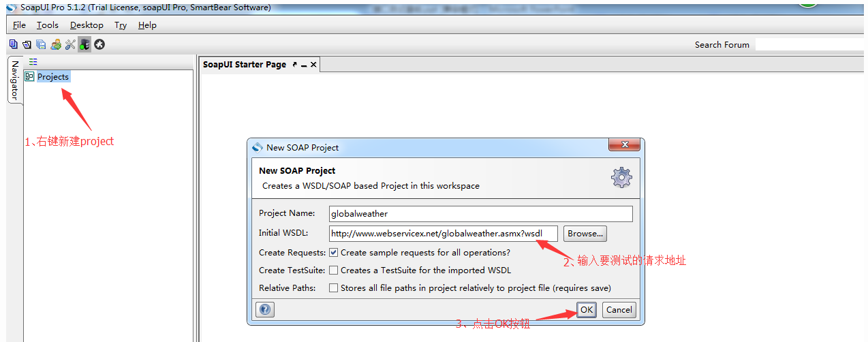The image size is (868, 342).
Task: Enable Creates a TestSuite for imported WSDL
Action: point(334,270)
